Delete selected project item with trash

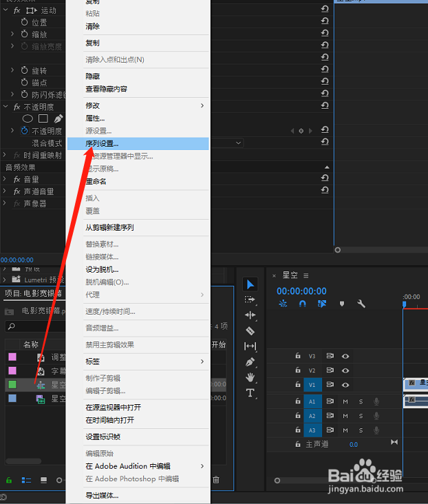click(216, 480)
